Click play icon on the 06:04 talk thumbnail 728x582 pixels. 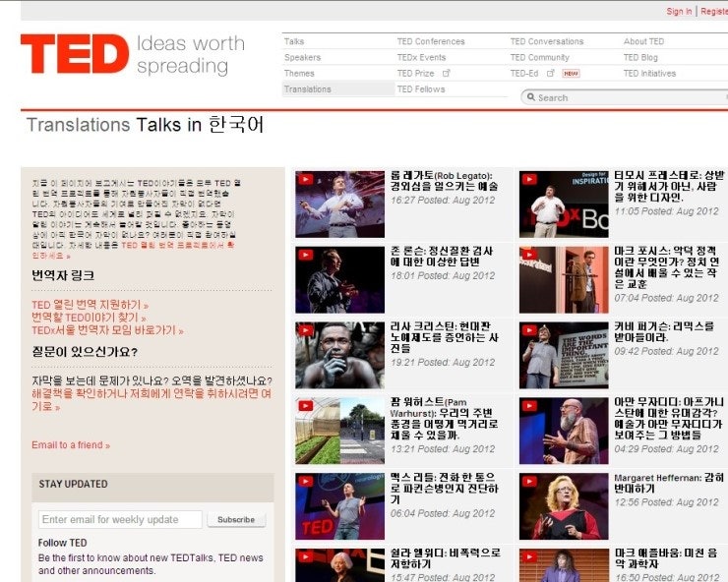305,482
